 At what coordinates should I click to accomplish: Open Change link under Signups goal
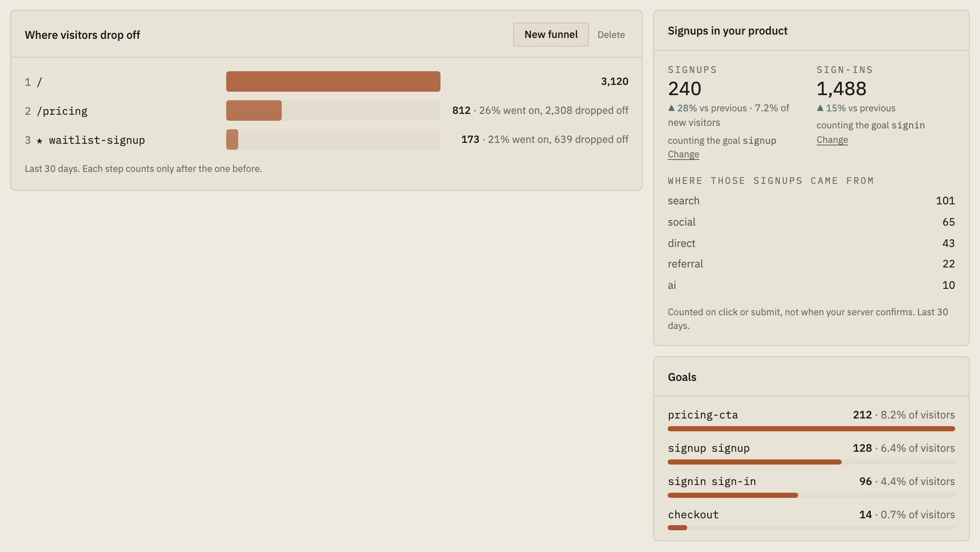coord(683,154)
